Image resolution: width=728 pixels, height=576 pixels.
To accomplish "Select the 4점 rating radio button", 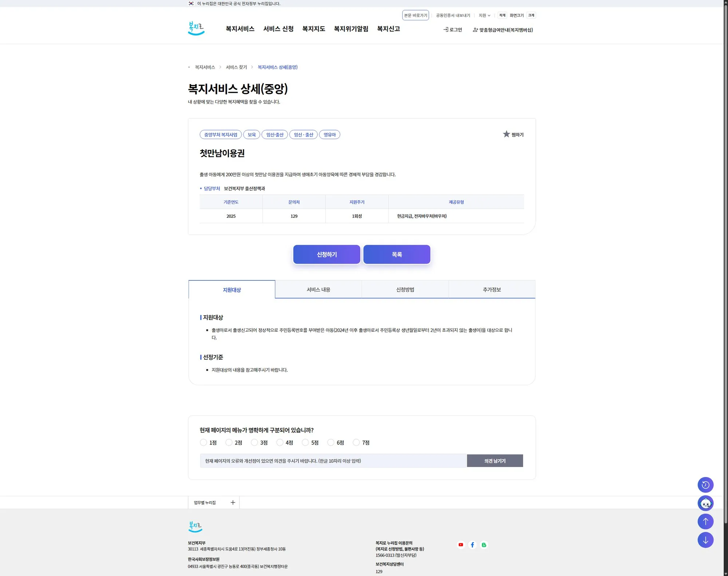I will (280, 442).
